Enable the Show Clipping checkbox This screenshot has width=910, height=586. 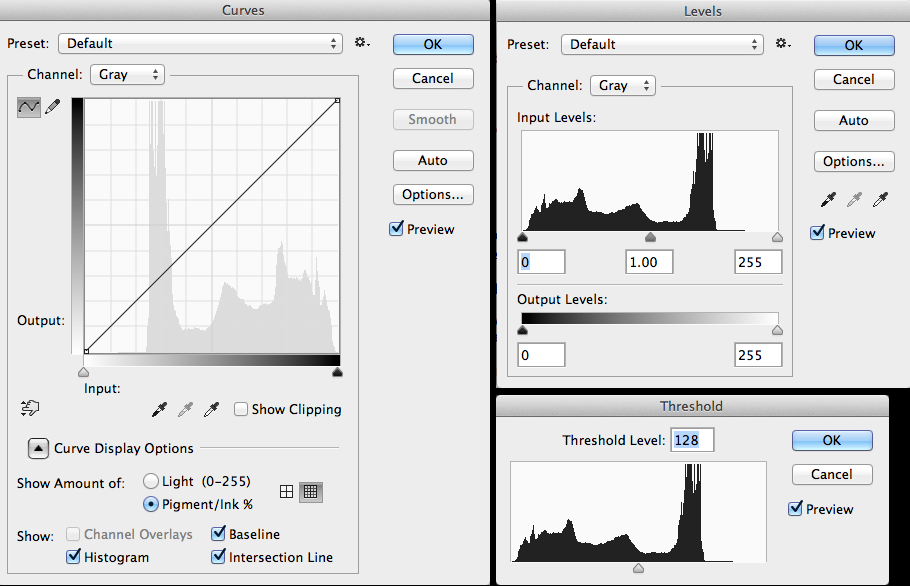coord(241,409)
